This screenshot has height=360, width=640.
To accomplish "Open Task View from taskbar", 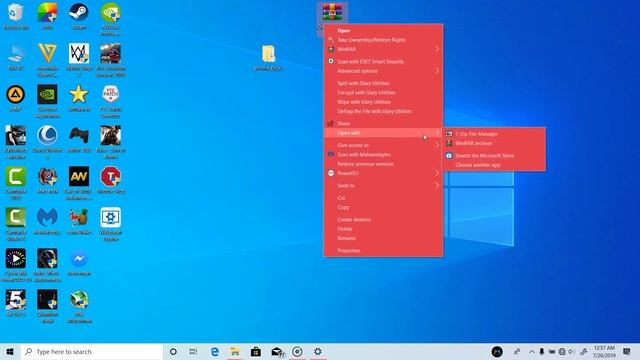I will (193, 351).
